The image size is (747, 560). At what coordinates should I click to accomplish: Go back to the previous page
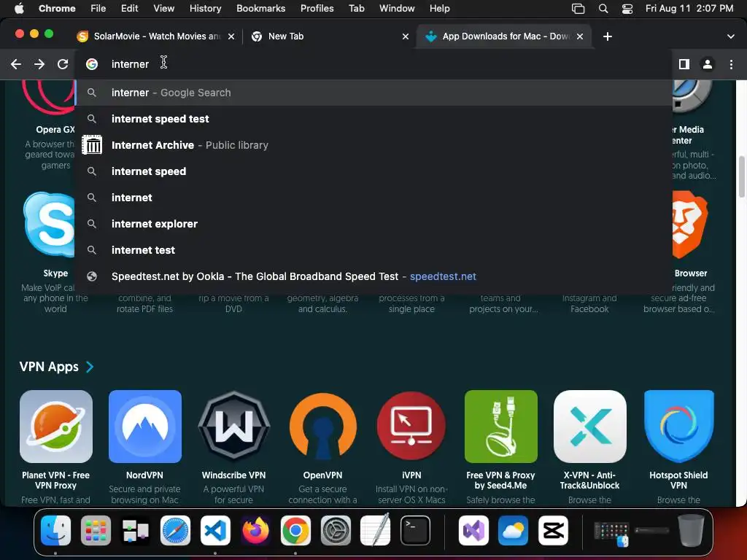click(x=16, y=64)
